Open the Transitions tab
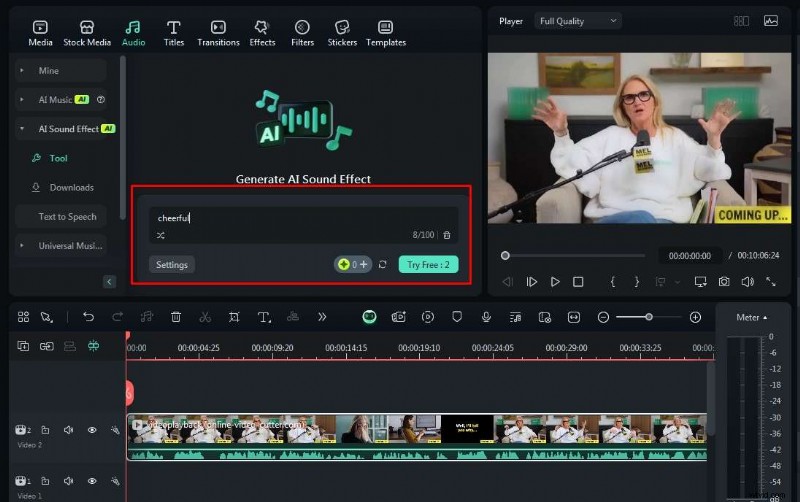 218,34
